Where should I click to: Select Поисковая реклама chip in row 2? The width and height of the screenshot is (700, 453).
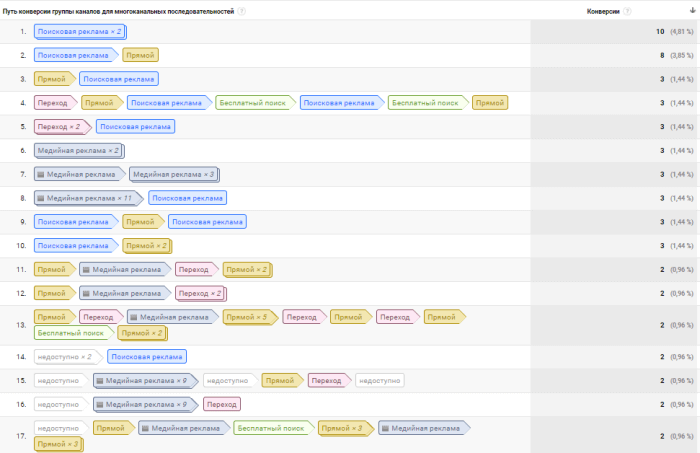pos(76,55)
